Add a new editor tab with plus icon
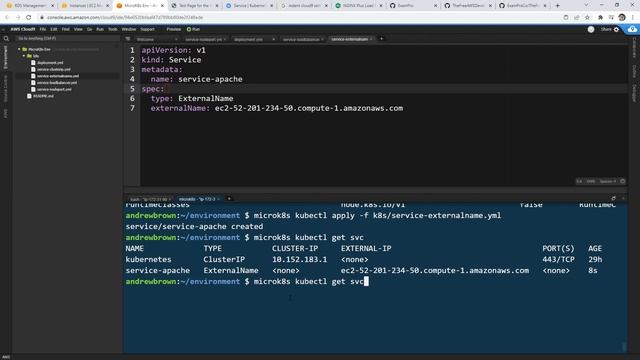 pos(382,39)
